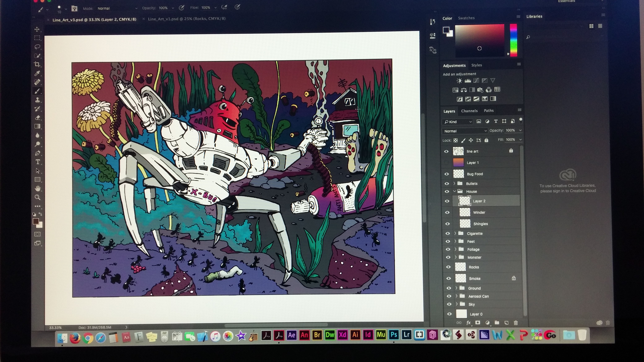
Task: Click the create new group folder icon
Action: tap(497, 323)
